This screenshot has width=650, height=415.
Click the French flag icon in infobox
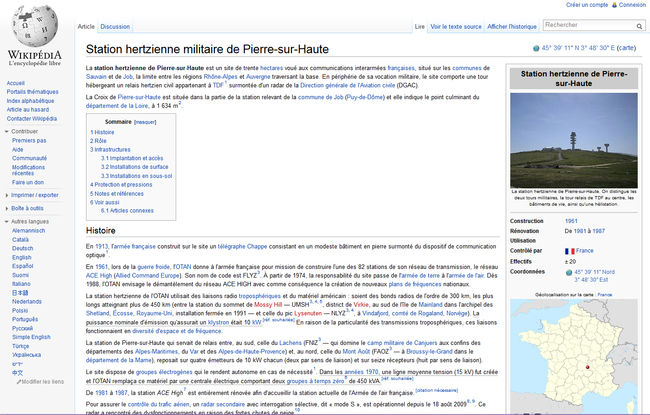pyautogui.click(x=569, y=251)
